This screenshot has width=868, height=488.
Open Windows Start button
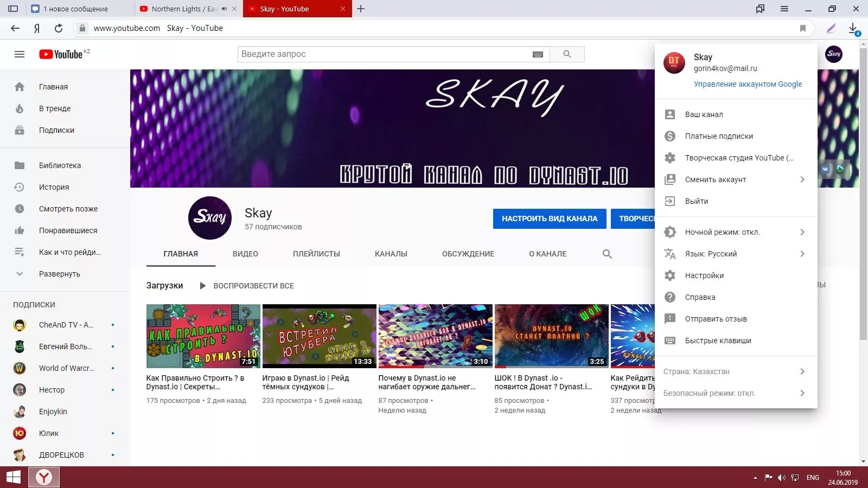click(x=13, y=477)
